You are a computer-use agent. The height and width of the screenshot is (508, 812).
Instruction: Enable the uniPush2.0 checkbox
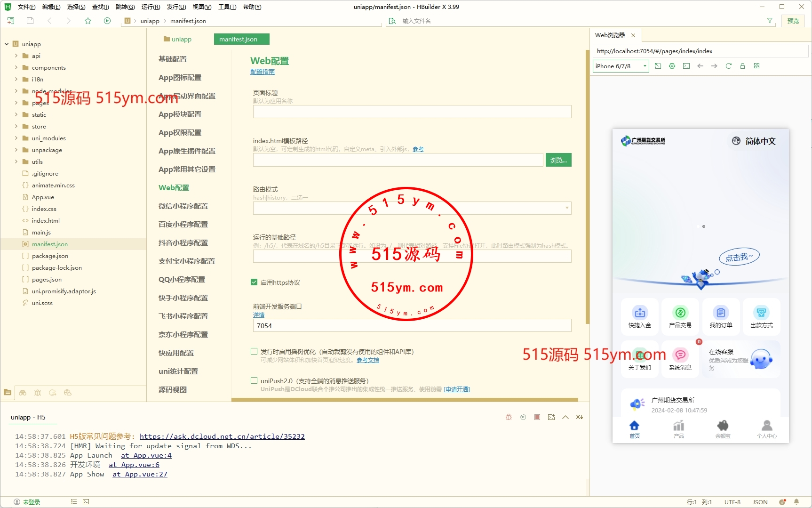(254, 380)
